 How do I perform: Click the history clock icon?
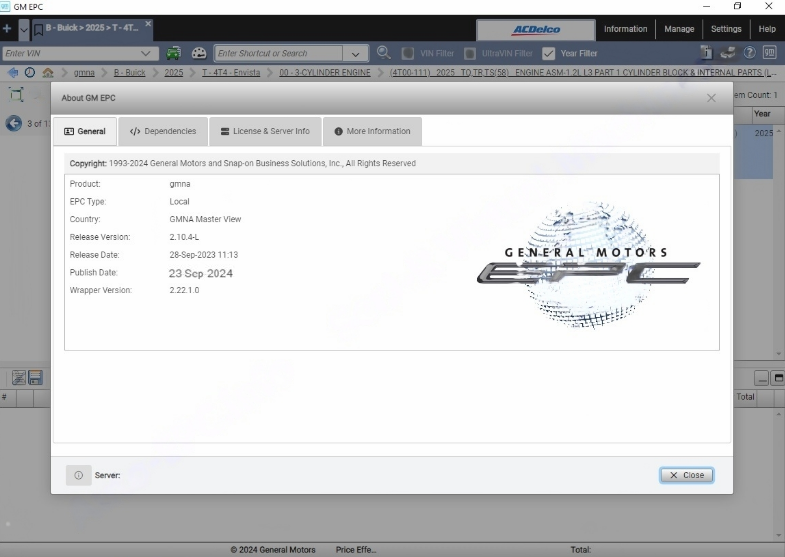(x=30, y=73)
